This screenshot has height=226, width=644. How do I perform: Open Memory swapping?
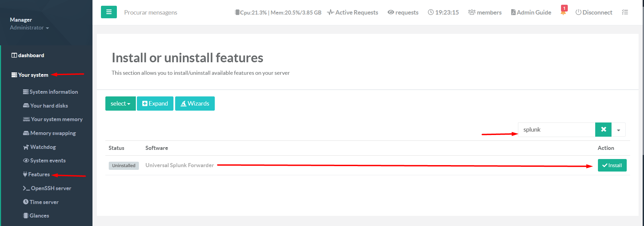[49, 133]
